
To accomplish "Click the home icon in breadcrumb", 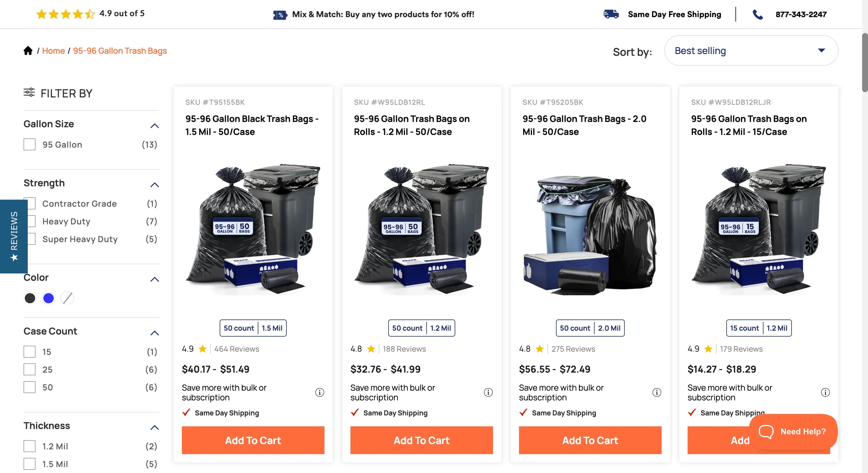I will [28, 50].
